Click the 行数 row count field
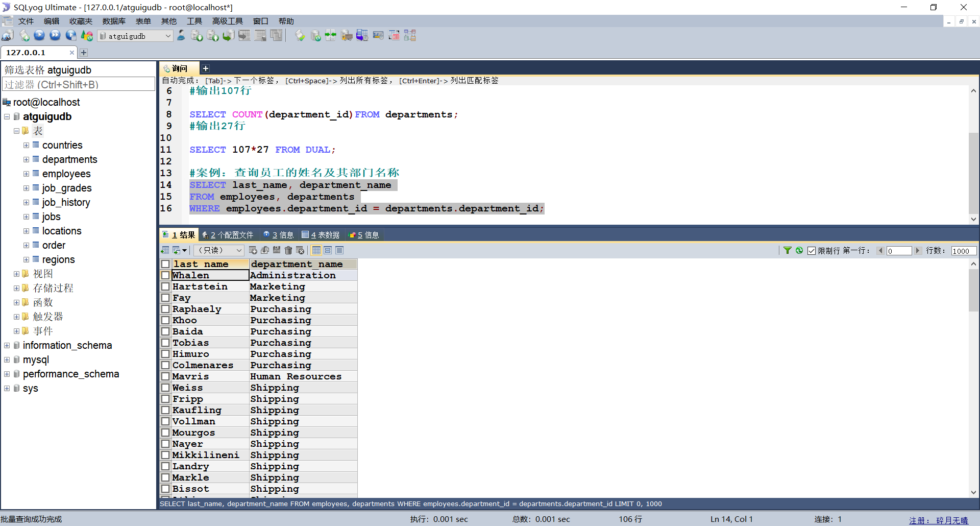 [x=963, y=251]
